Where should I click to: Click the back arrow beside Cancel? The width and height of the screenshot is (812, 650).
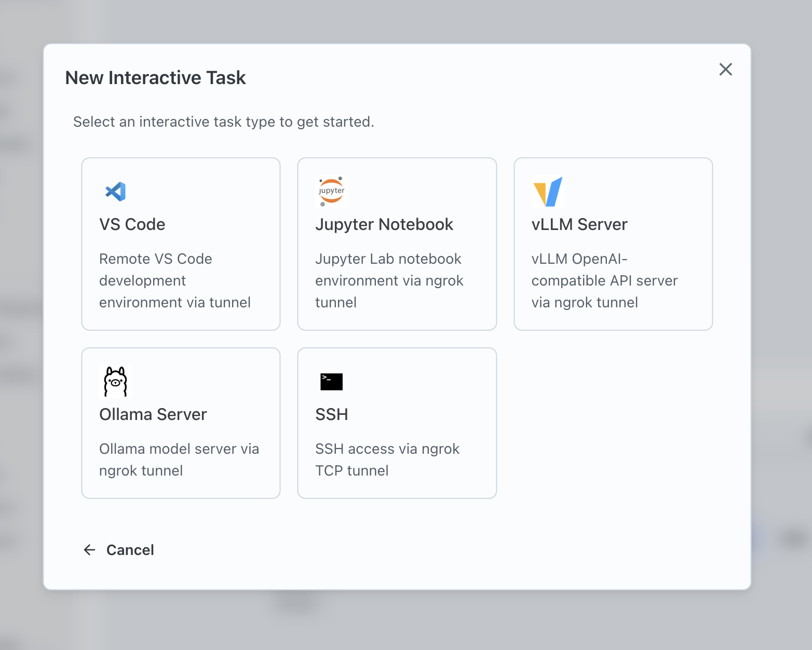(x=90, y=550)
